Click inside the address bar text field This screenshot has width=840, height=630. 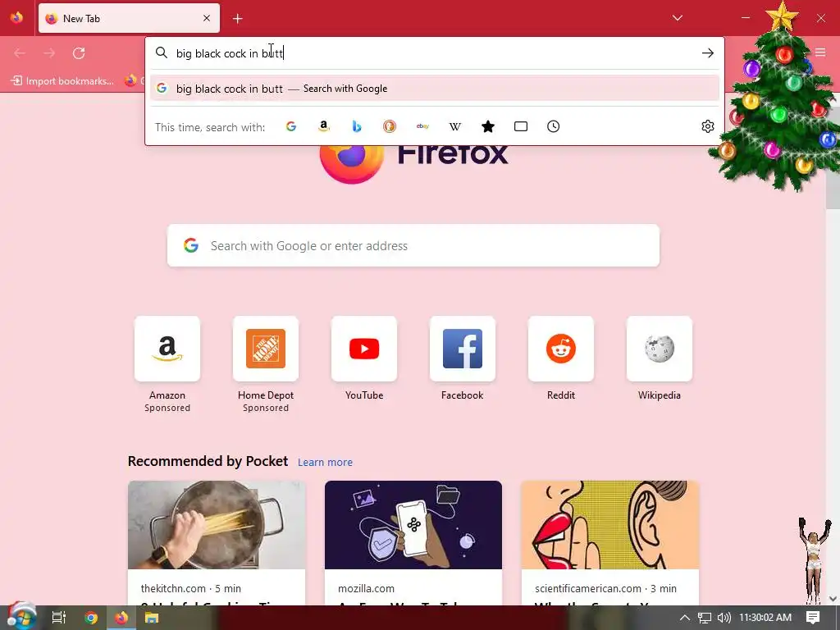pos(434,53)
